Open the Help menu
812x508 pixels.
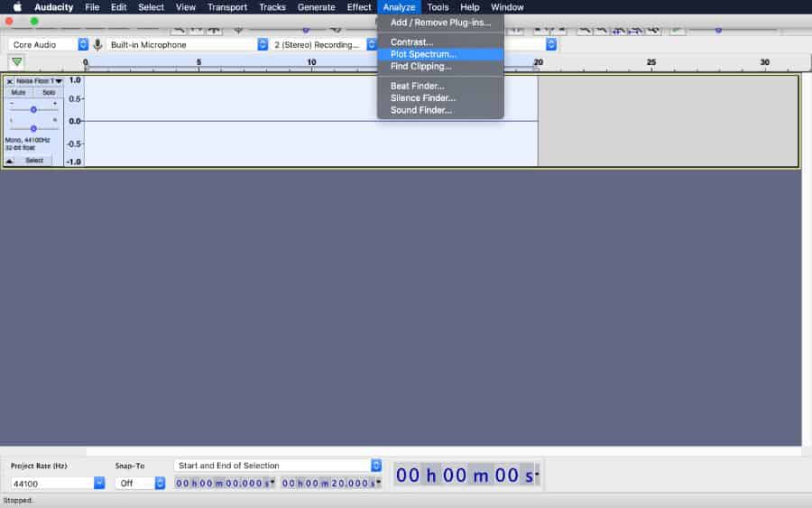coord(470,7)
